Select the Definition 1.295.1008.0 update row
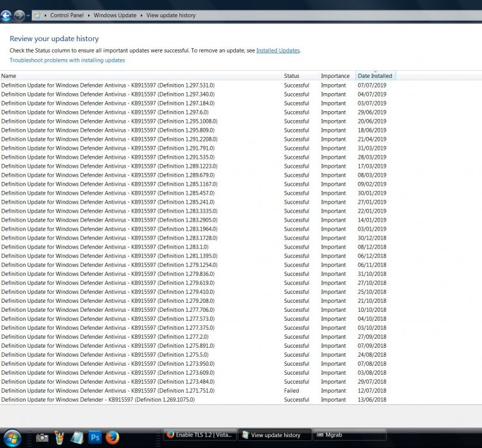 198,121
